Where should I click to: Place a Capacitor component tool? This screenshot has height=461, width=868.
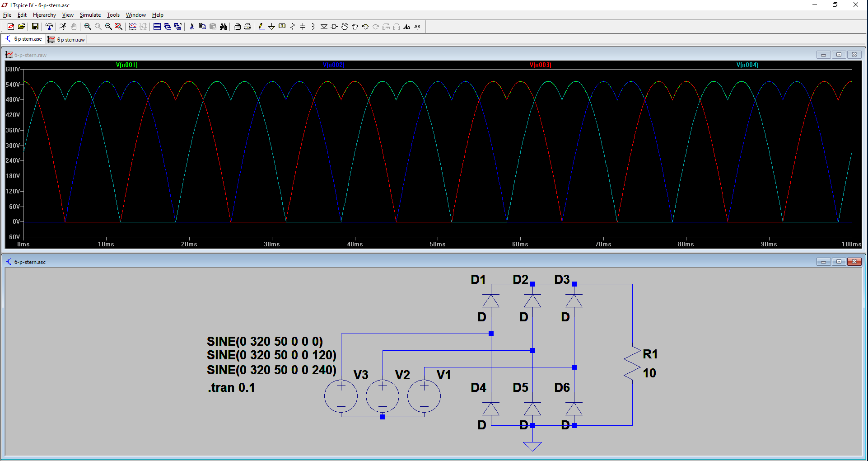pyautogui.click(x=303, y=27)
